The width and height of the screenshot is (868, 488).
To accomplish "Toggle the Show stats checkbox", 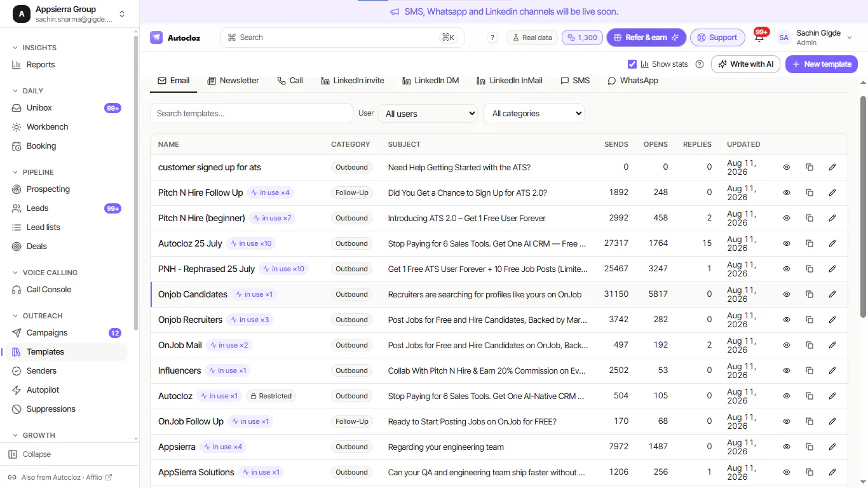I will 632,64.
